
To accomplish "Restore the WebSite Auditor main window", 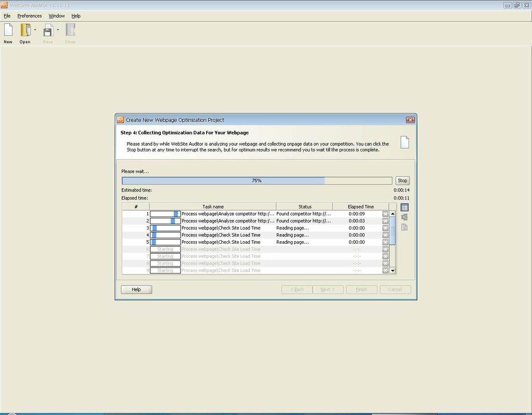I will point(517,5).
